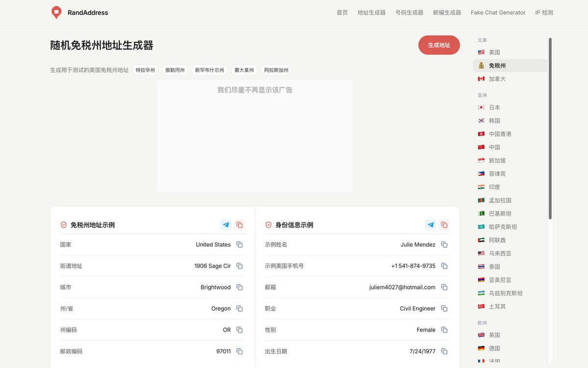Click the RandAddress brand name text

88,13
